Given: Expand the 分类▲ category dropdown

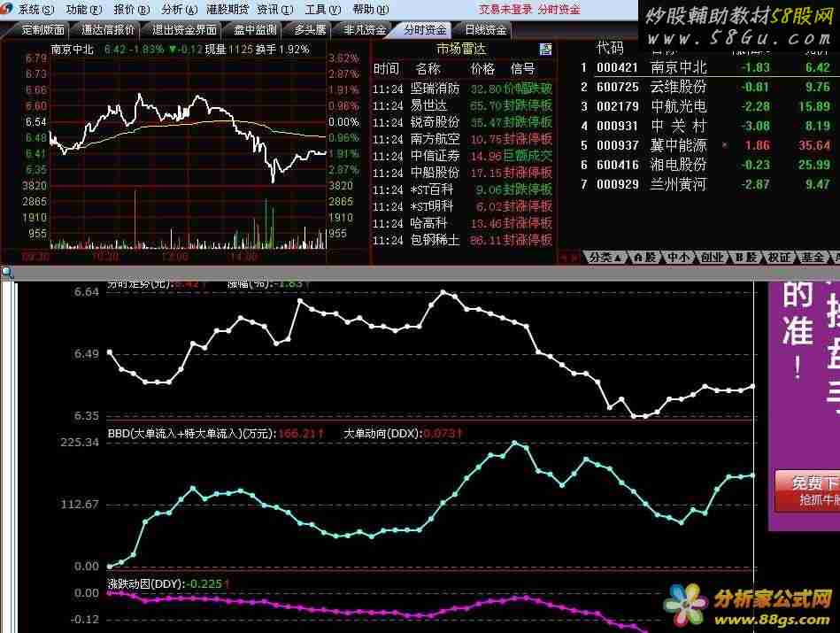Looking at the screenshot, I should (x=605, y=258).
